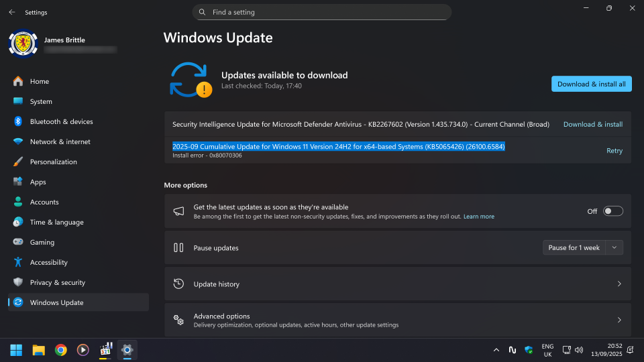Open the clock showing 20:52
644x362 pixels.
click(606, 350)
